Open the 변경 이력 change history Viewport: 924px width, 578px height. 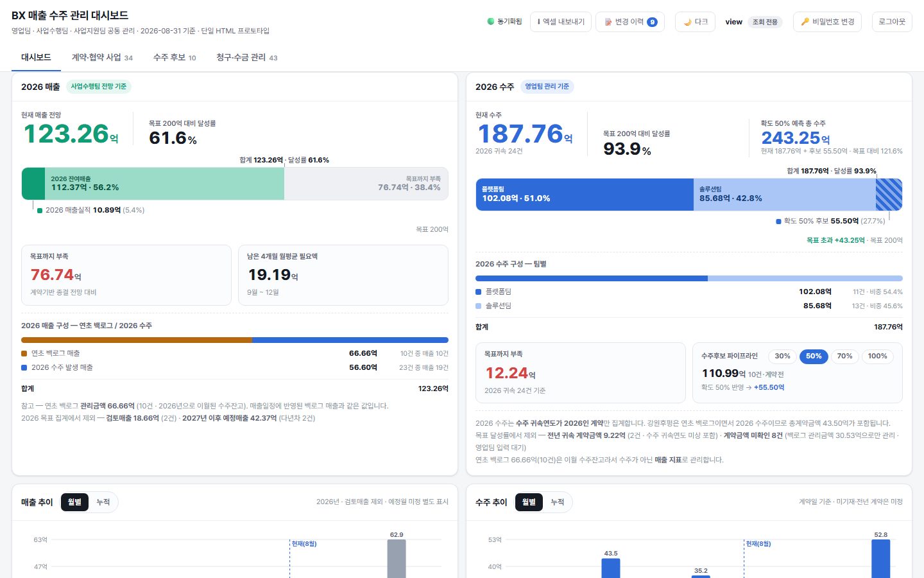tap(630, 22)
